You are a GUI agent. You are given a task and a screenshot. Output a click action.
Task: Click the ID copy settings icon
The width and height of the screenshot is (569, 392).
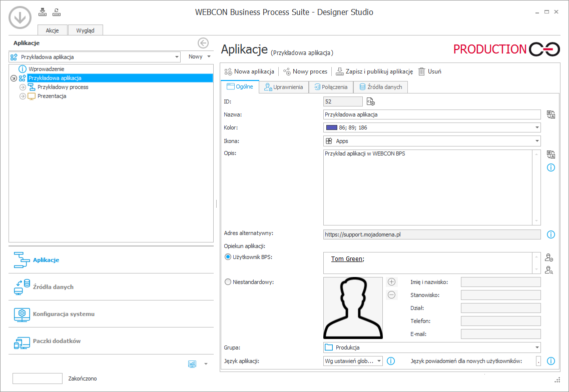click(370, 101)
